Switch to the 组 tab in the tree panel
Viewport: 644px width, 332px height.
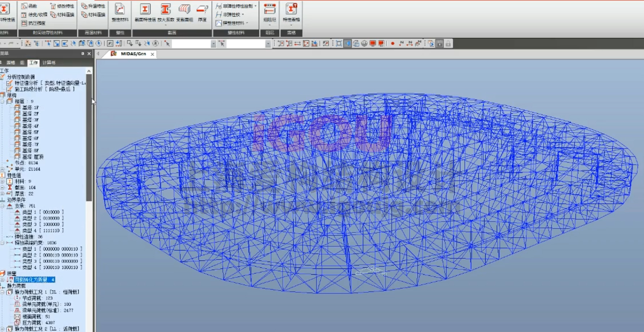tap(22, 63)
